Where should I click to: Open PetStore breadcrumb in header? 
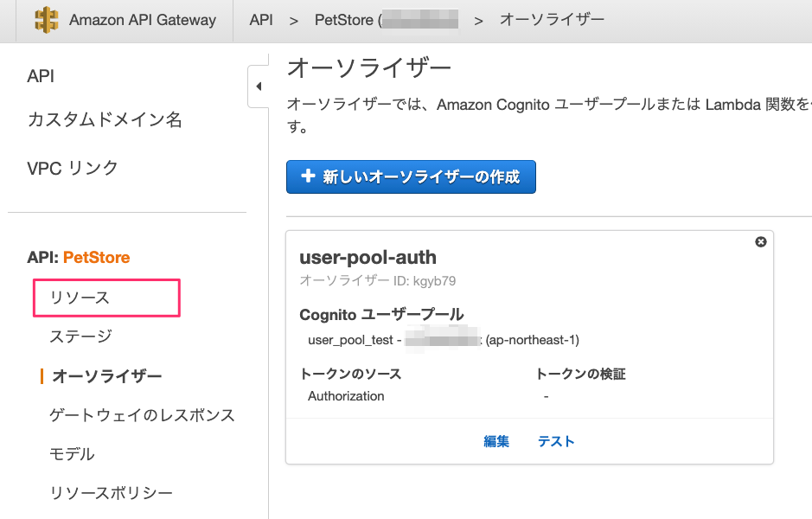click(387, 20)
